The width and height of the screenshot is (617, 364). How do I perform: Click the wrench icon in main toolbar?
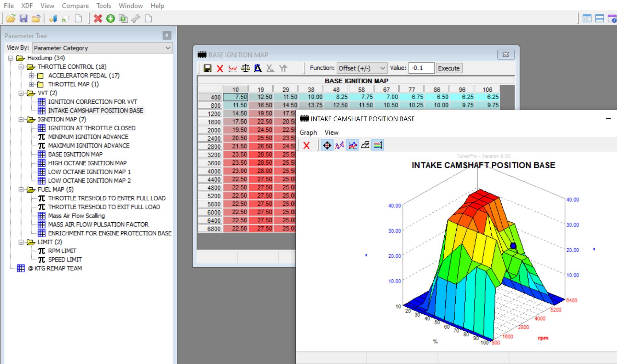[136, 18]
